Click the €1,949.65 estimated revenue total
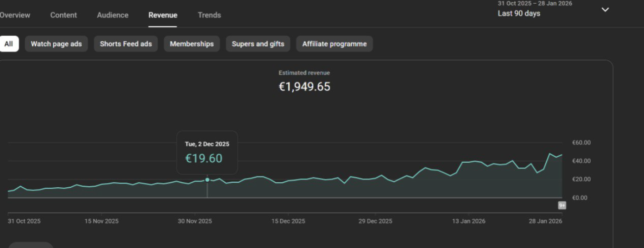Viewport: 644px width, 248px height. [x=304, y=87]
